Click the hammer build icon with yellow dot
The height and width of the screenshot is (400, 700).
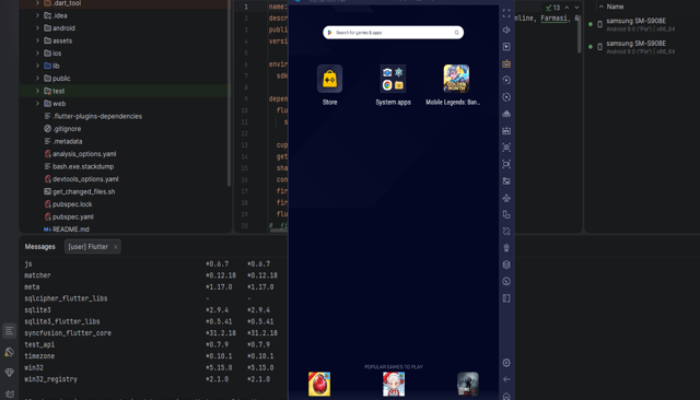[x=9, y=352]
